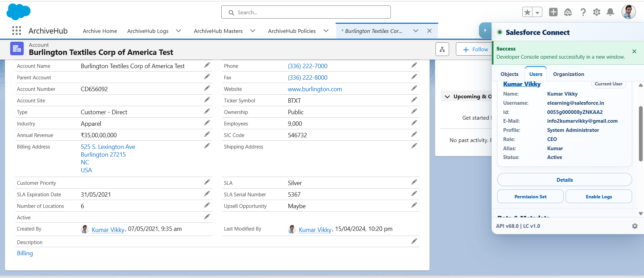Screen dimensions: 644x278
Task: Click the Salesforce cloud logo
Action: (x=18, y=12)
